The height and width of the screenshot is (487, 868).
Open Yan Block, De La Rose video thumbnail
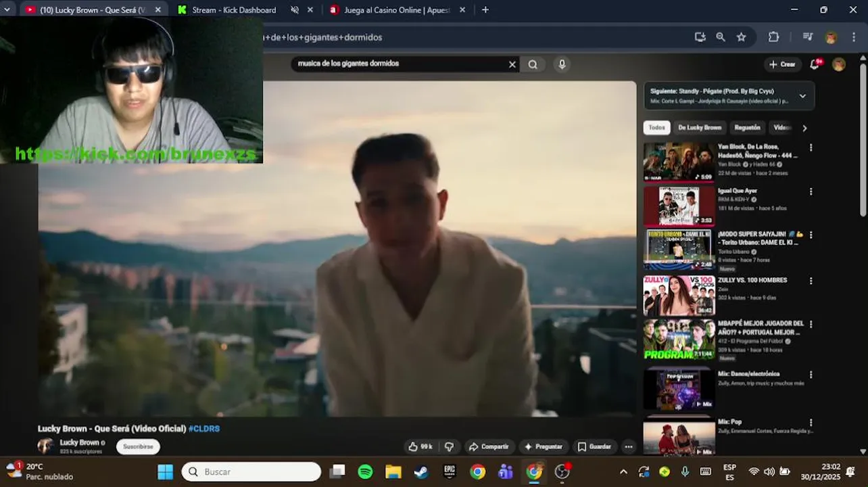click(679, 162)
